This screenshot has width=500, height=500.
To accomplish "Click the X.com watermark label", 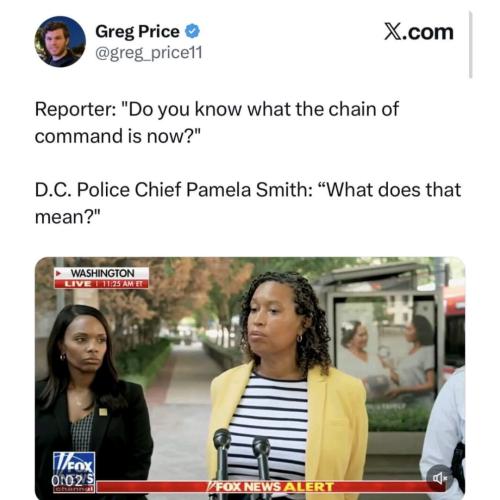I will pyautogui.click(x=419, y=32).
